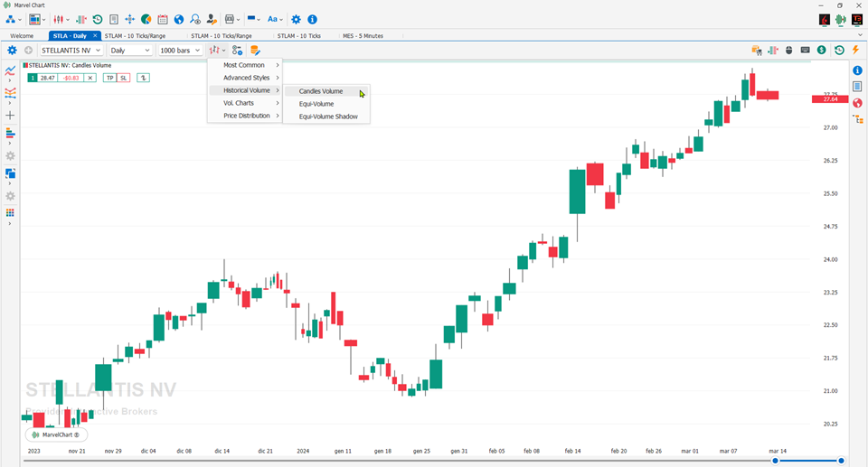
Task: Open the workspace network icon dropdown
Action: pos(14,19)
